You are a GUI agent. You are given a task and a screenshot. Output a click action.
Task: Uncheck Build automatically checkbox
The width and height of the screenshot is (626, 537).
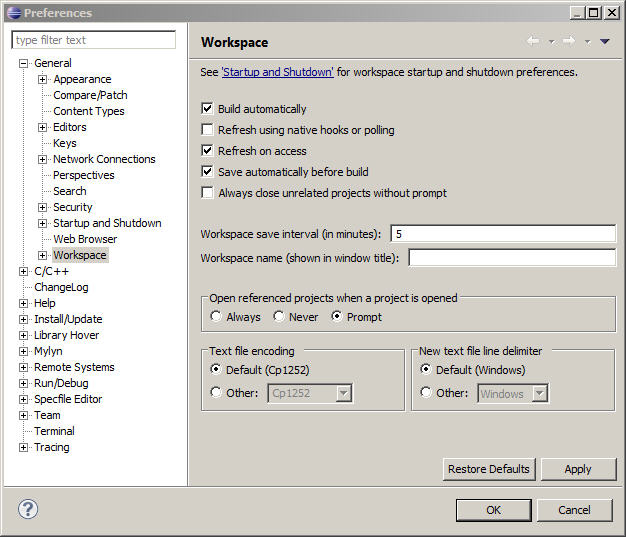click(x=208, y=109)
